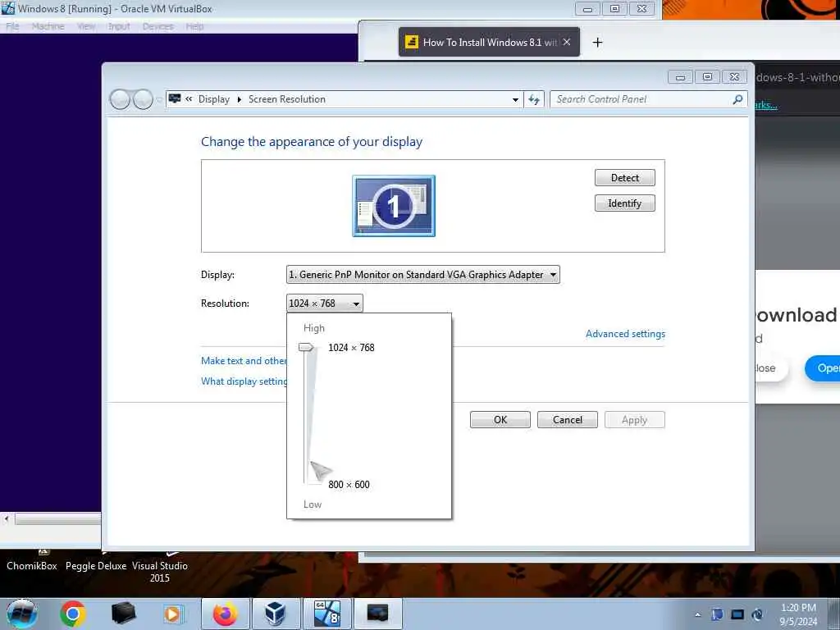Close the 'How To Install Windows 8.1' tab
Screen dimensions: 840x630
click(x=567, y=42)
